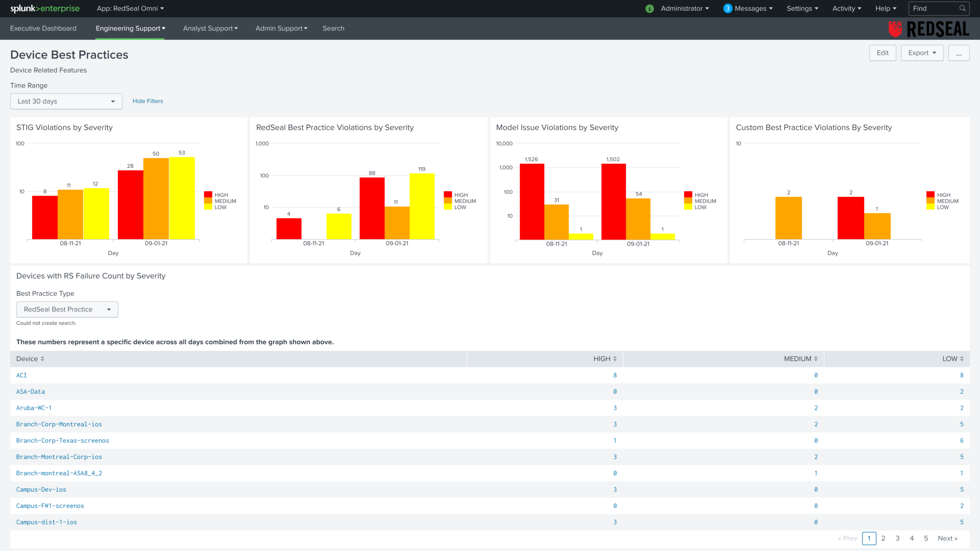This screenshot has width=980, height=551.
Task: Open the Settings dropdown
Action: tap(802, 8)
